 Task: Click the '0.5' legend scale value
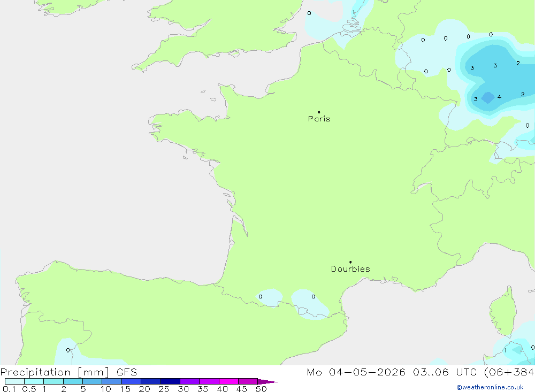(x=29, y=389)
